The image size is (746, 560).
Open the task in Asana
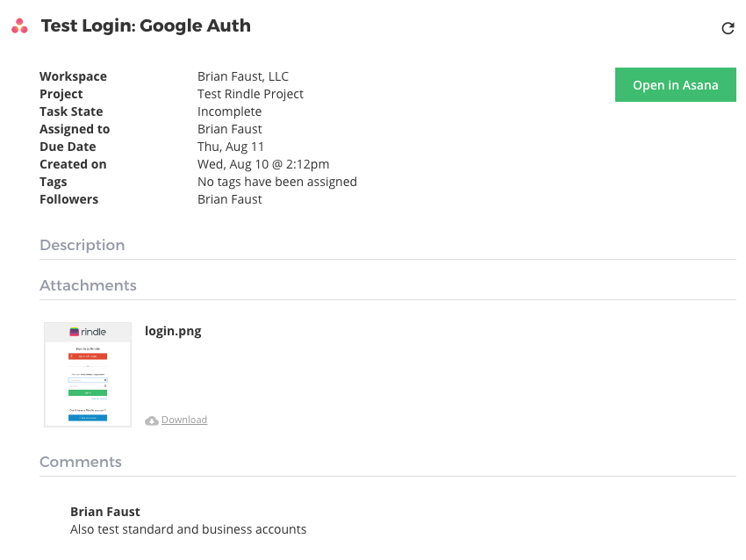click(x=675, y=84)
